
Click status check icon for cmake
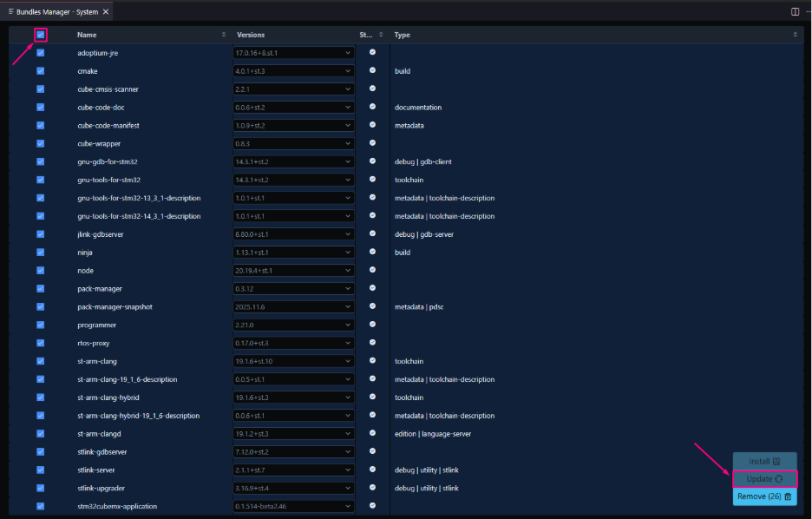[372, 70]
